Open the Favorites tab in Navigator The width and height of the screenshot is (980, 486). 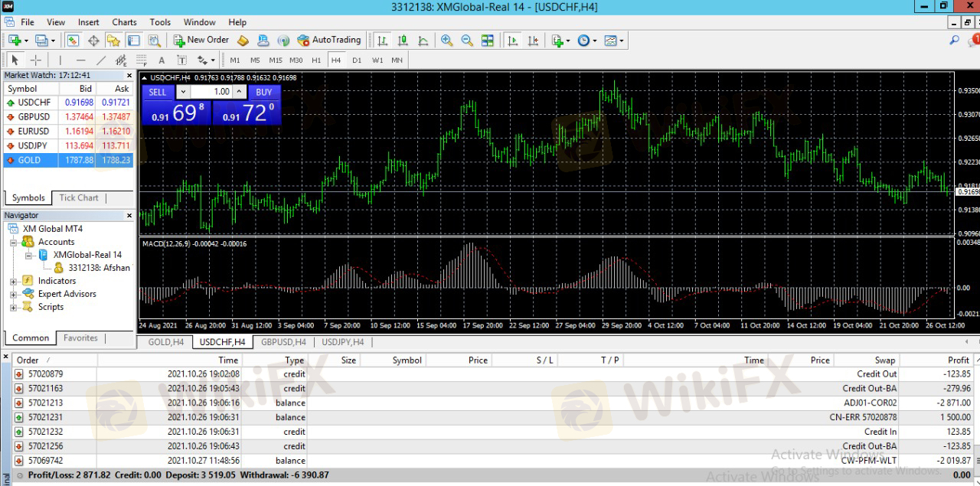80,338
